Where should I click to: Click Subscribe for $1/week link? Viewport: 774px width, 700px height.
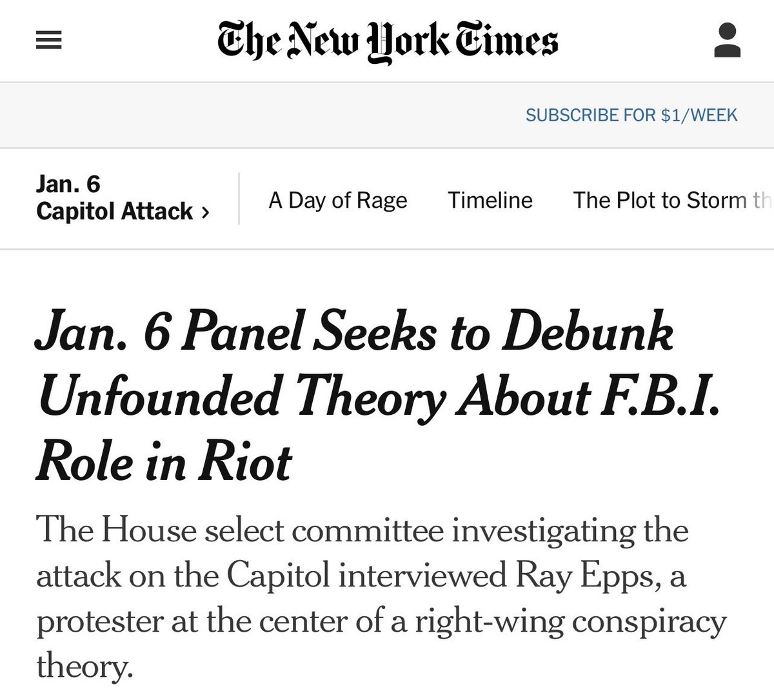[631, 115]
